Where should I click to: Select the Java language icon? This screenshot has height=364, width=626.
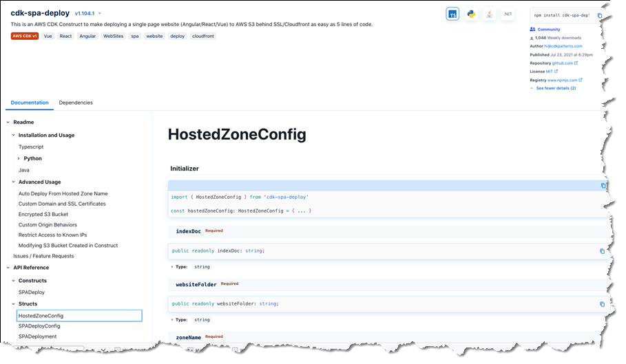[490, 14]
